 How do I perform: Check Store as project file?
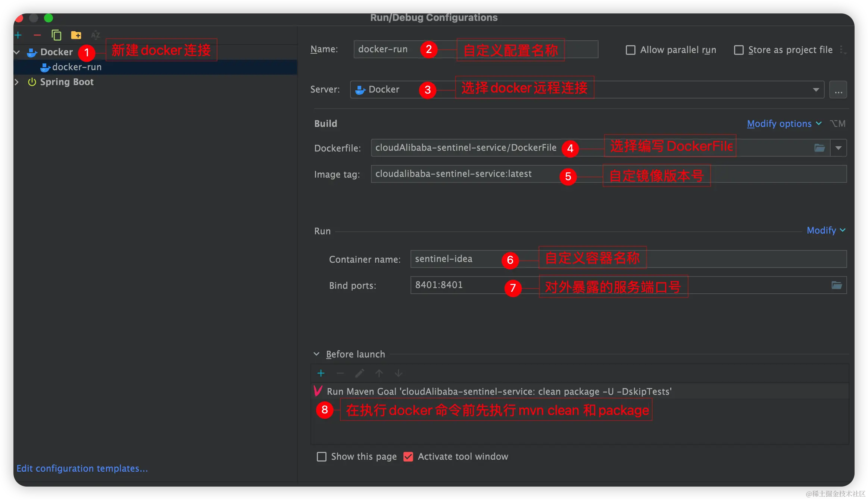pos(739,50)
